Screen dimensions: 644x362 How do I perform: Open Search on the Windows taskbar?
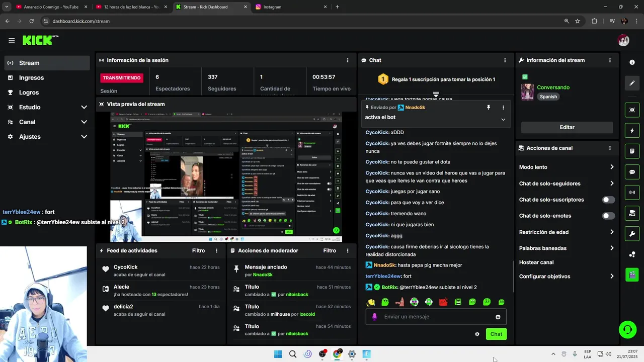pyautogui.click(x=293, y=354)
